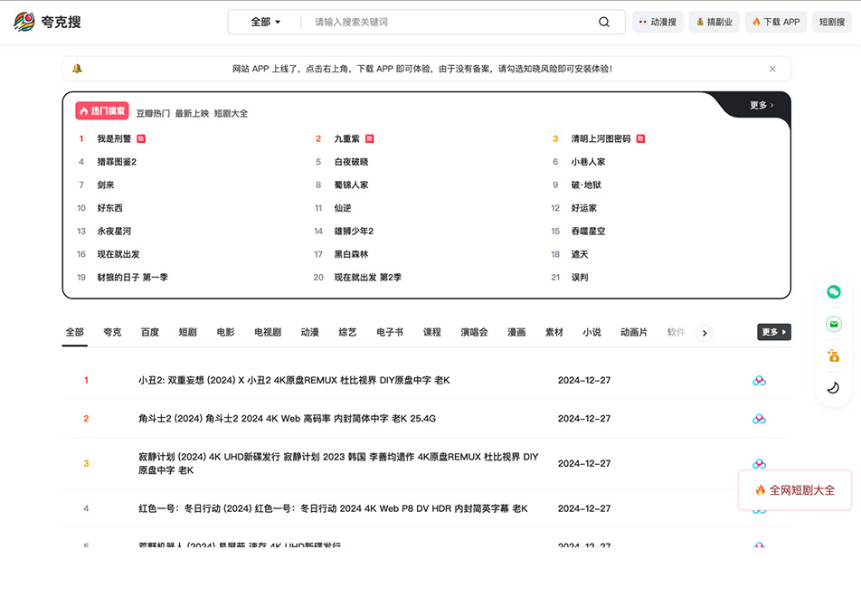Expand 更多 next to the category tabs

pyautogui.click(x=773, y=332)
